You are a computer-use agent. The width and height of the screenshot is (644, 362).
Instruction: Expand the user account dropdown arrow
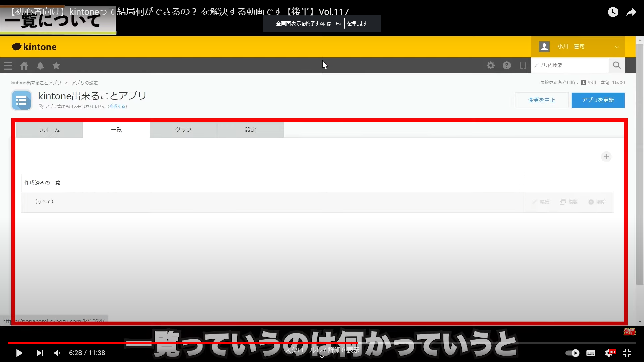(x=616, y=47)
